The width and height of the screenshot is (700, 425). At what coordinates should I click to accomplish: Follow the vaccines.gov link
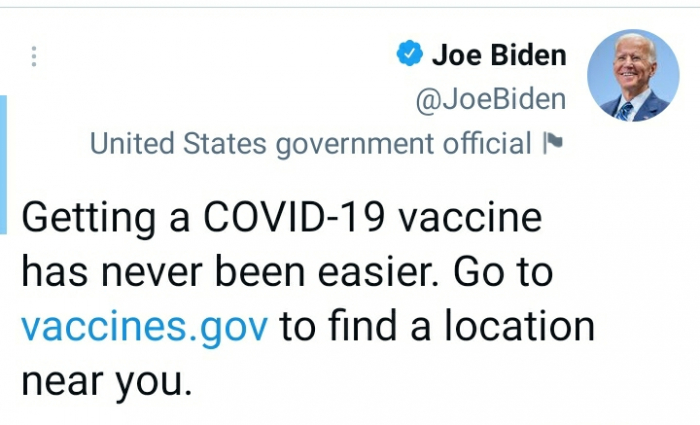pyautogui.click(x=144, y=326)
